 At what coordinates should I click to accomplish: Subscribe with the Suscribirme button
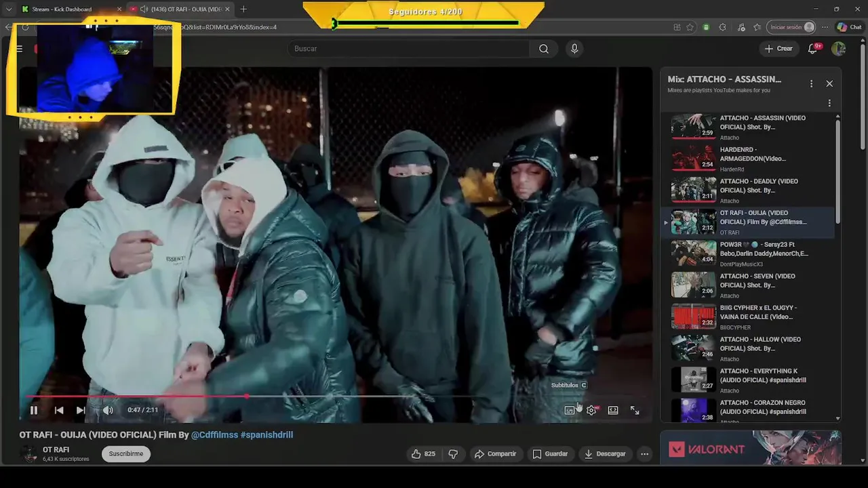tap(126, 454)
